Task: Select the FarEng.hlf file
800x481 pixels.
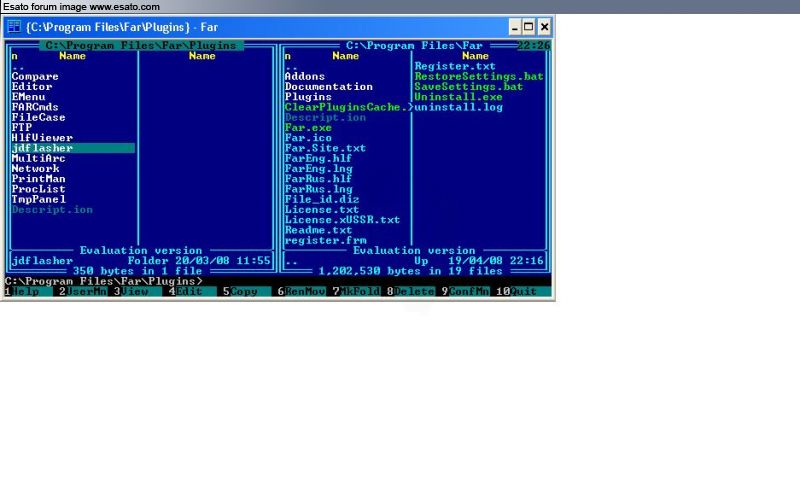Action: (319, 158)
